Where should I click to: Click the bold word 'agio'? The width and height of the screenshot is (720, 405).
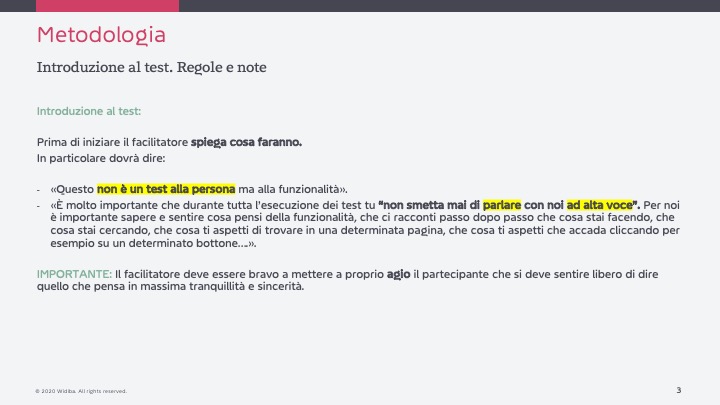pos(398,275)
